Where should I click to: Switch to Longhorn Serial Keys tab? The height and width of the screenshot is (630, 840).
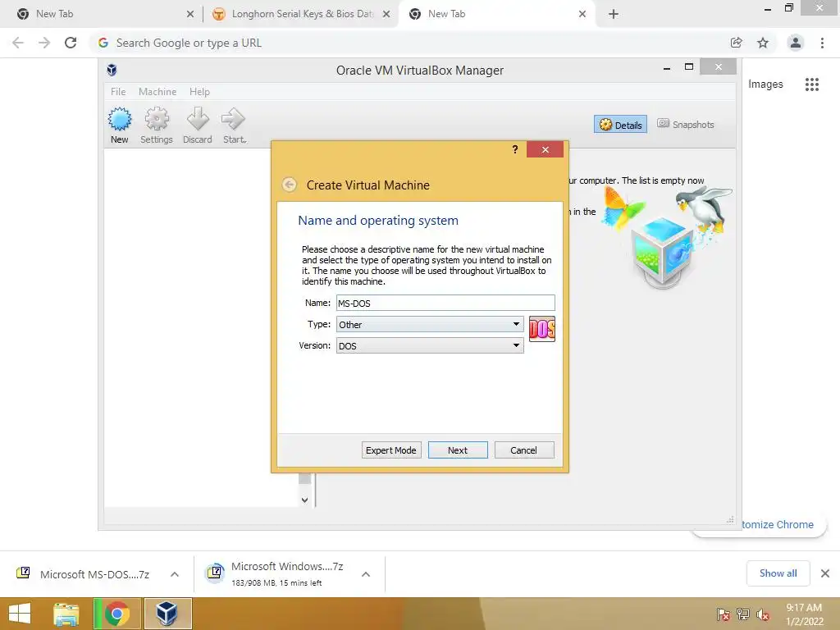[300, 14]
